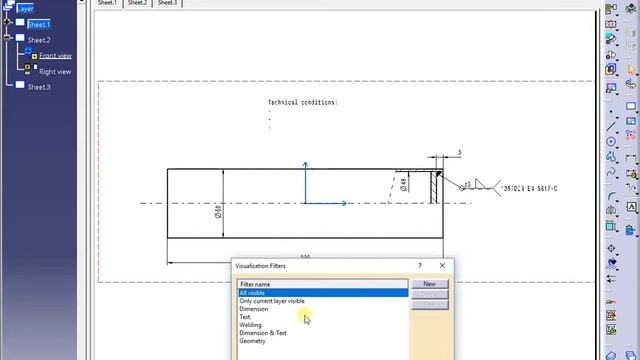Viewport: 640px width, 360px height.
Task: Select 'Only current layer visible' filter
Action: [x=323, y=301]
